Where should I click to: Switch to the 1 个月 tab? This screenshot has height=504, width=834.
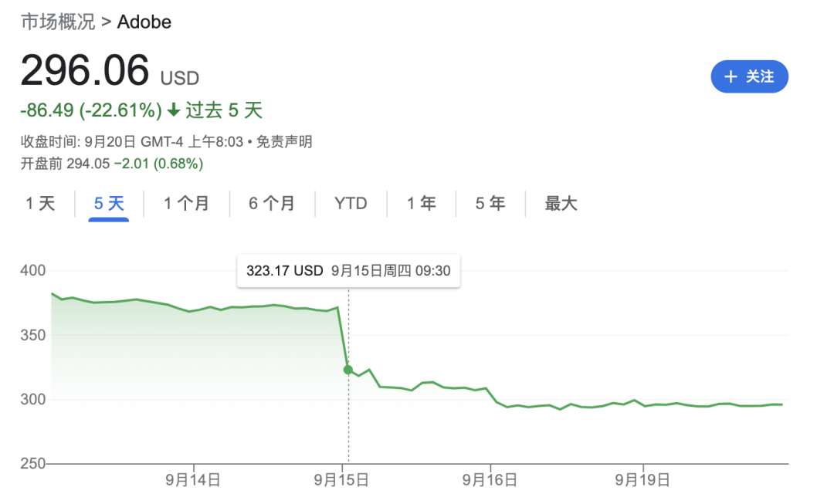click(186, 203)
